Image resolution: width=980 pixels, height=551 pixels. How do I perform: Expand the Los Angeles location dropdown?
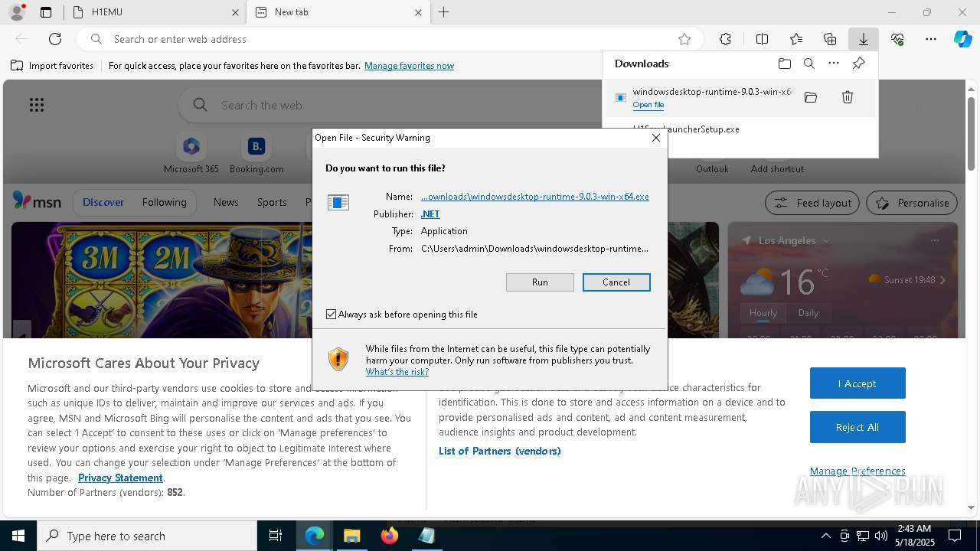coord(826,240)
